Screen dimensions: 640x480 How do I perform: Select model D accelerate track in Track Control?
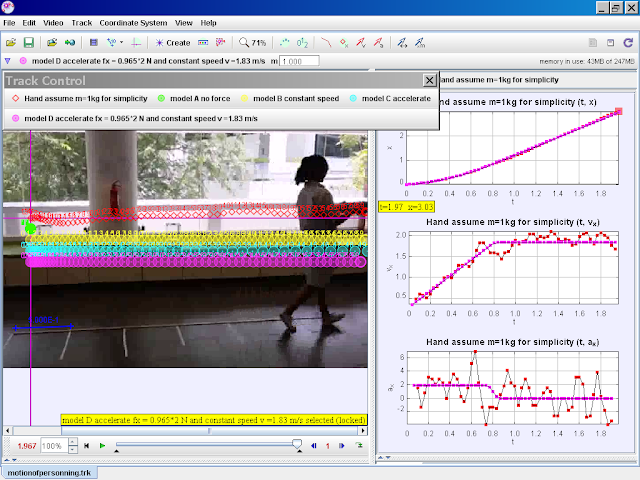[x=135, y=118]
